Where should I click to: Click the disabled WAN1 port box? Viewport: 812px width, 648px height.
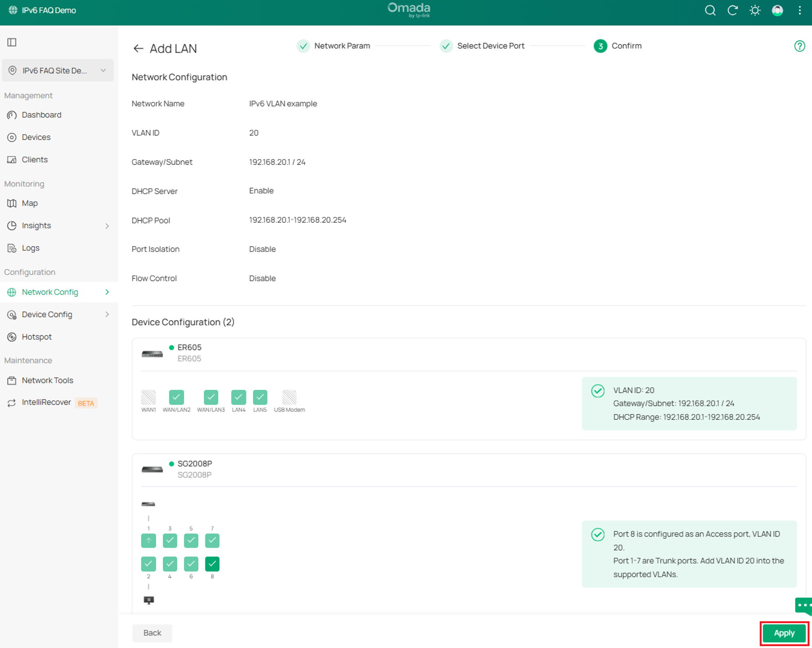[x=148, y=397]
